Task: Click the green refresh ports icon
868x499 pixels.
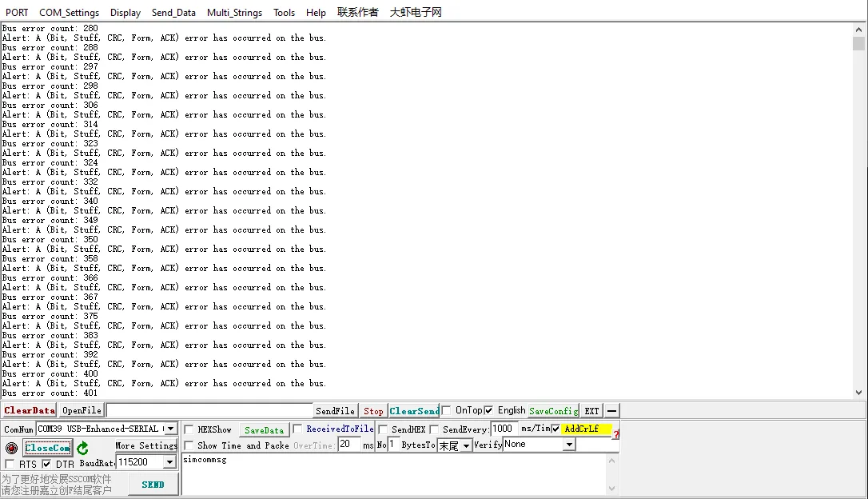Action: point(82,448)
